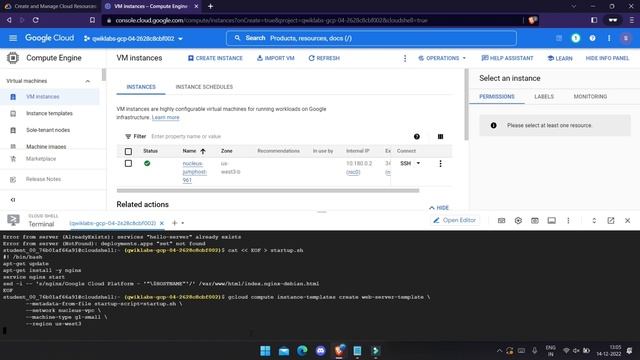
Task: Activate Cloud Shell icon in the header
Action: pos(559,38)
